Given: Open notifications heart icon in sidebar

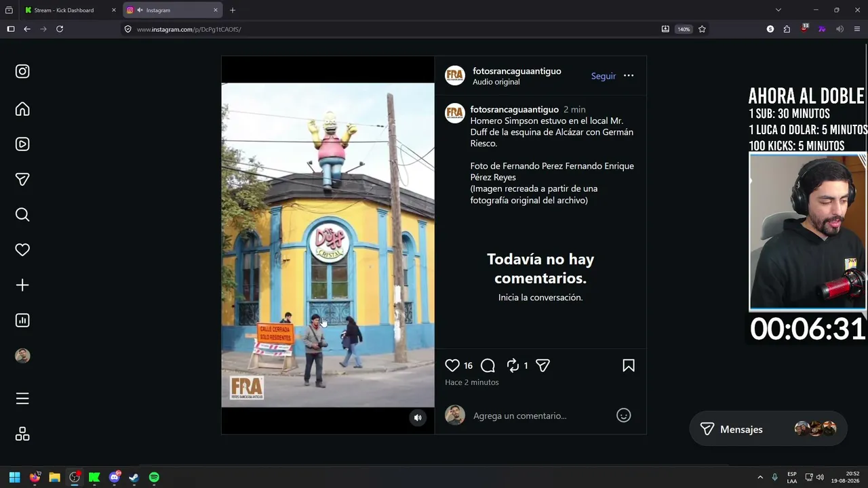Looking at the screenshot, I should (22, 250).
